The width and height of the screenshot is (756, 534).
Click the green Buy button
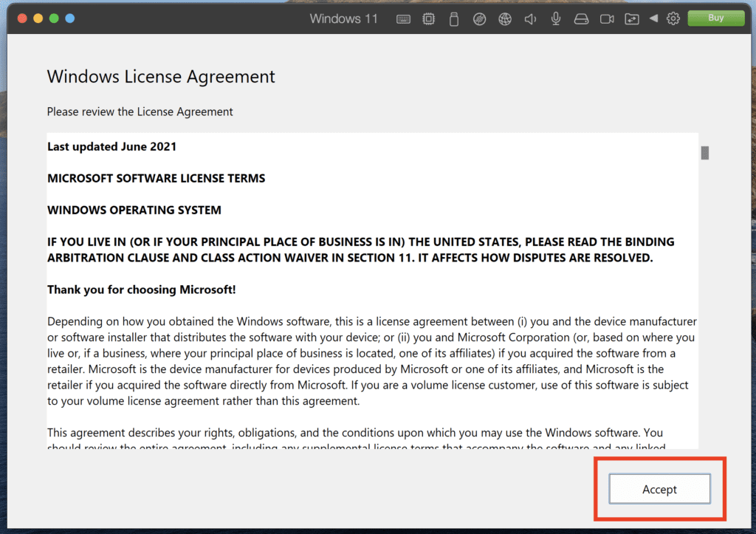[716, 18]
